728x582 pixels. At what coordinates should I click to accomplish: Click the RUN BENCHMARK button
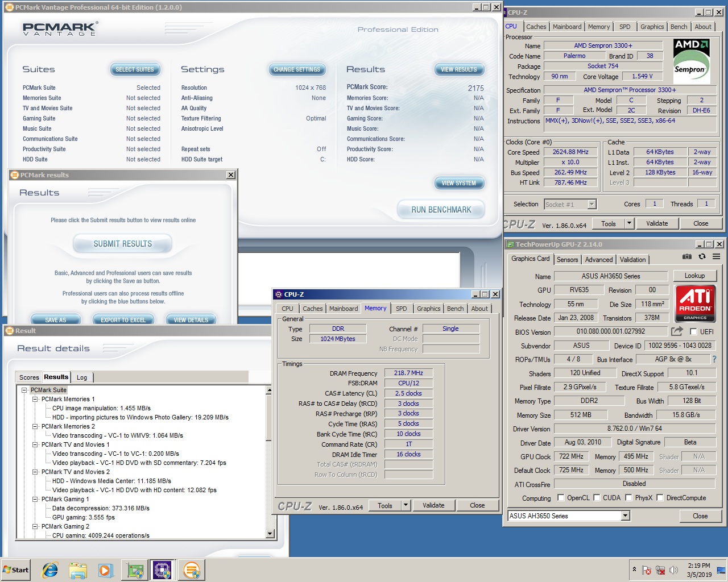coord(441,210)
